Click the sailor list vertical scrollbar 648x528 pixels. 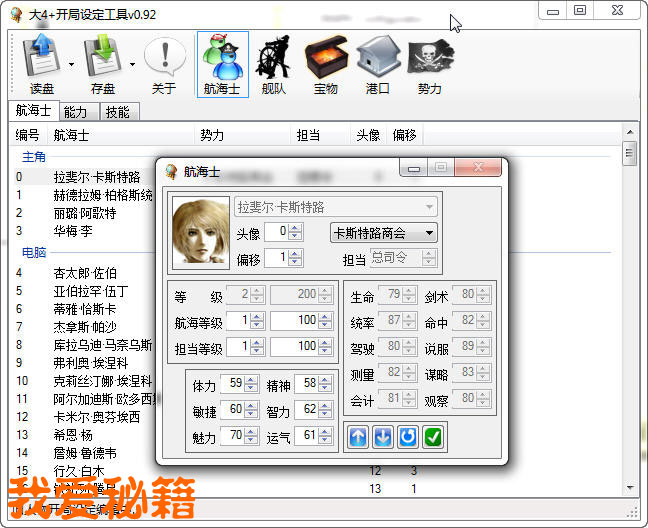click(630, 300)
